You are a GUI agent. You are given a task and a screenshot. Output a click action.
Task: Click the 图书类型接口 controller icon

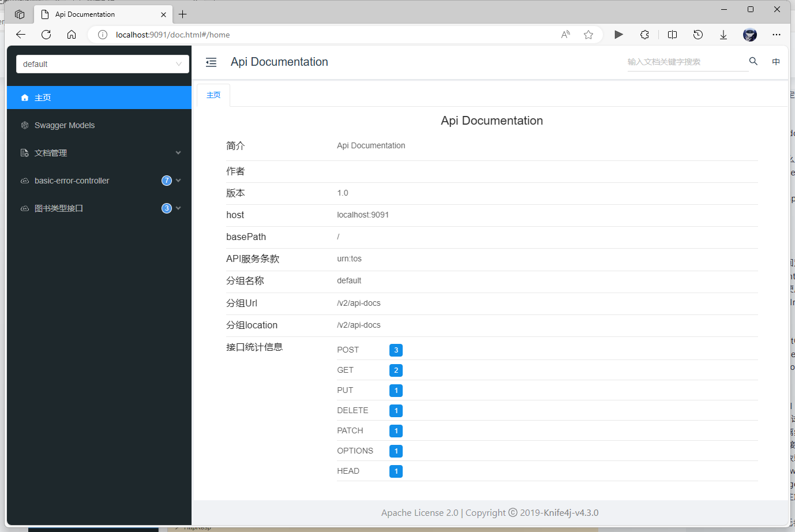point(24,208)
